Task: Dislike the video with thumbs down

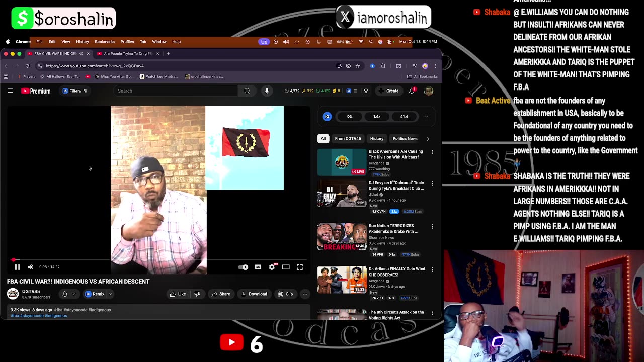Action: tap(197, 294)
